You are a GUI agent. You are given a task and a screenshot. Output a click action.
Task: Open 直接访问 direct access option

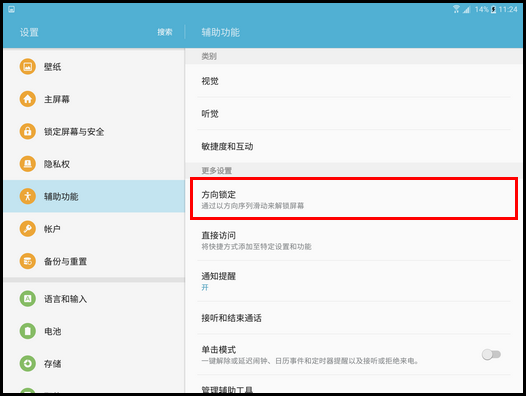[354, 240]
